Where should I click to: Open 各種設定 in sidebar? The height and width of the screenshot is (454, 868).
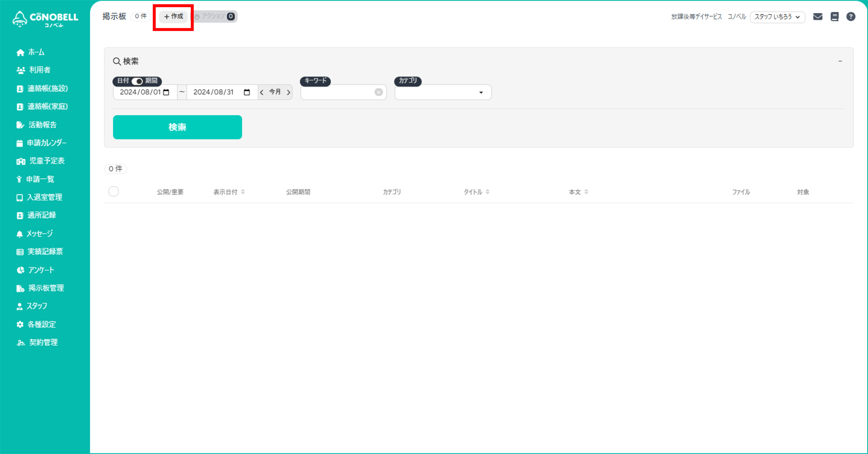[x=36, y=324]
